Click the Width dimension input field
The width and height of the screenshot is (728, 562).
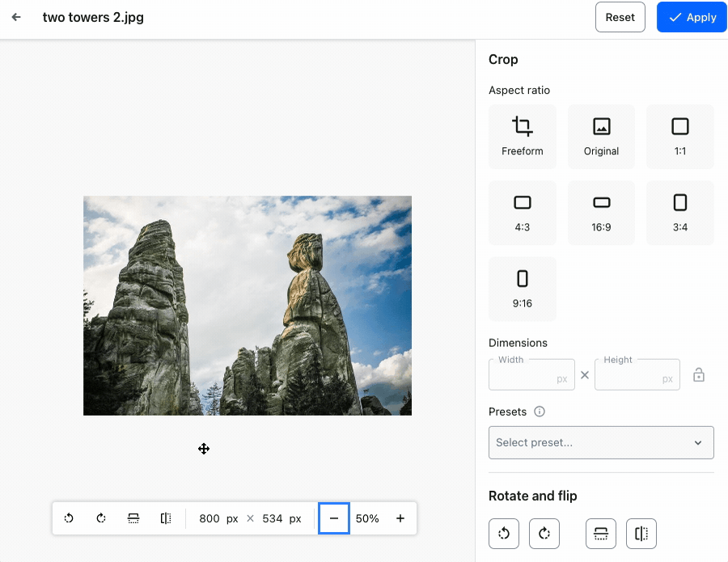click(x=524, y=376)
